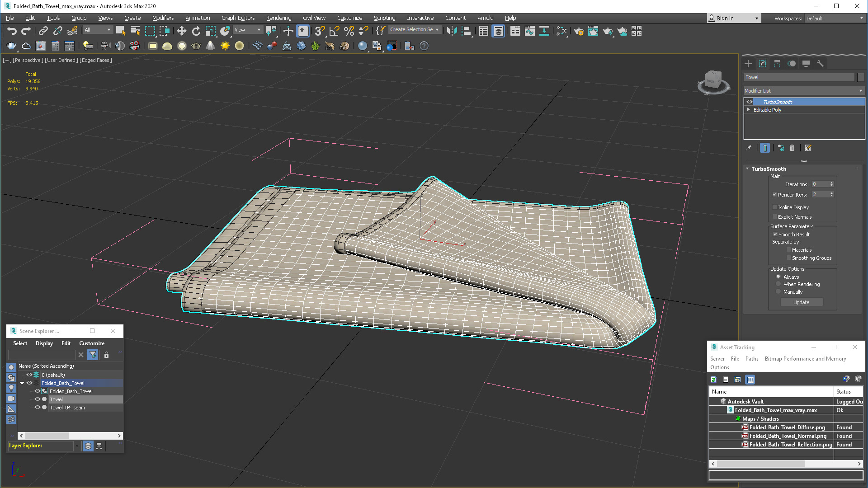Activate the Select and Link tool

(43, 31)
